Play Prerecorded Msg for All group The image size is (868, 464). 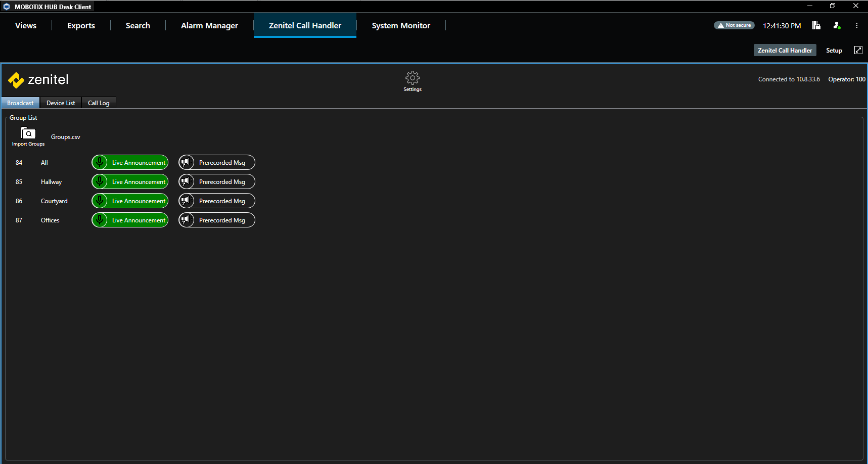[222, 163]
